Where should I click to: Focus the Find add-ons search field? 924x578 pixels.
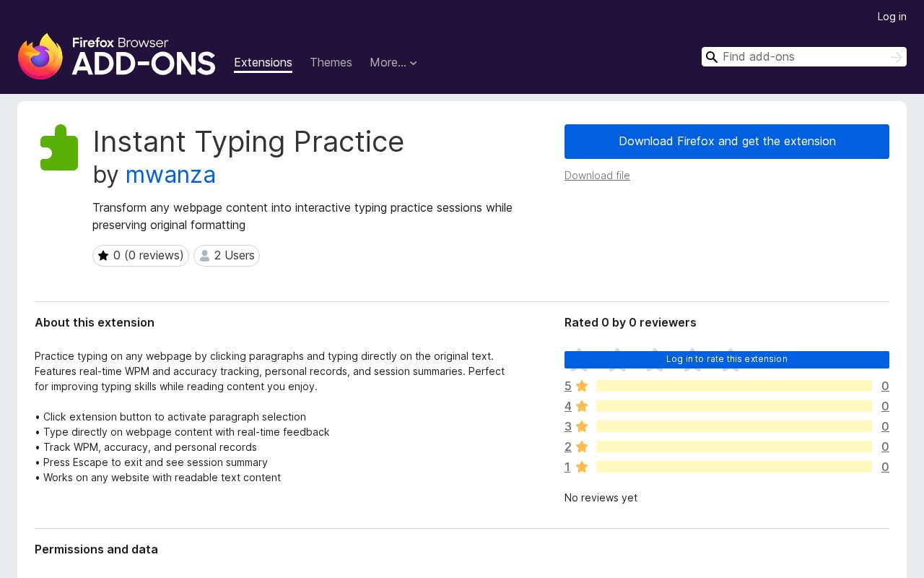(804, 57)
